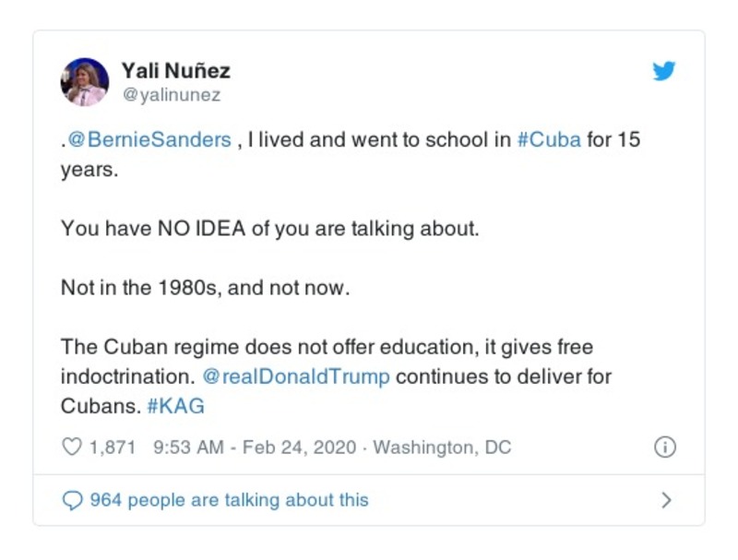The width and height of the screenshot is (738, 560).
Task: Visit the @realDonaldTrump mention link
Action: coord(295,377)
